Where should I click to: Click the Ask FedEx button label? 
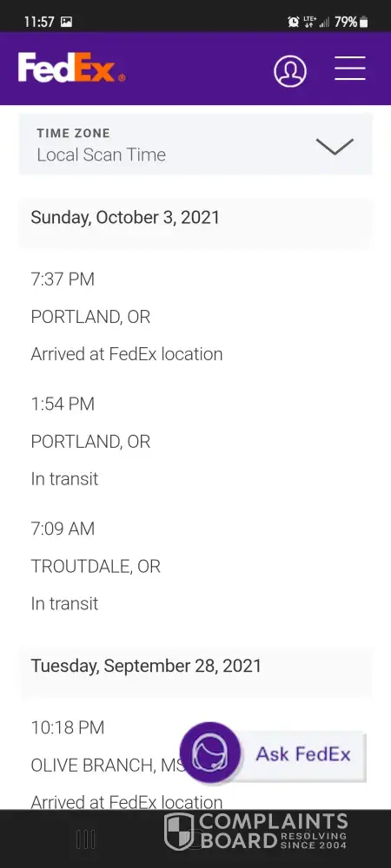tap(303, 754)
